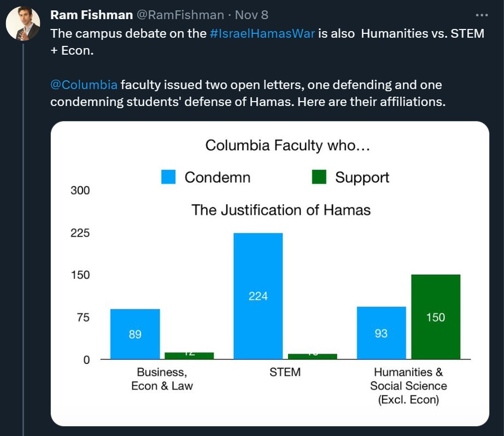Screen dimensions: 504x436
Task: Open the Nov 8 tweet timestamp
Action: 251,15
